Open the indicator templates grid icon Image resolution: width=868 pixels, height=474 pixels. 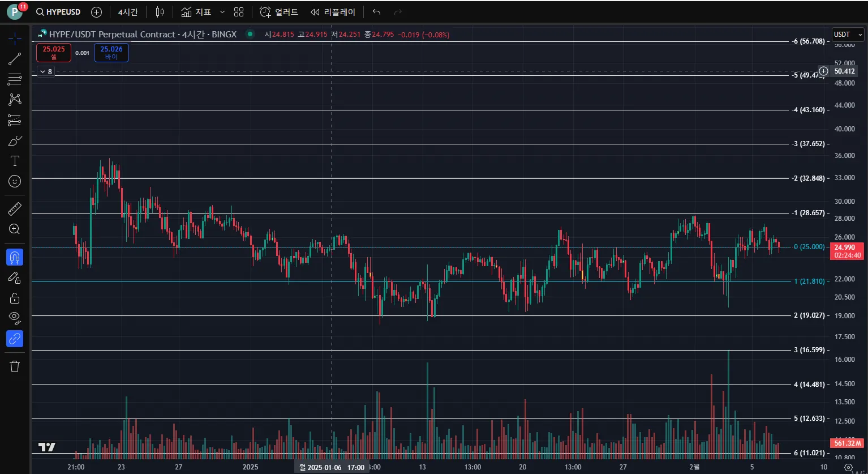(x=239, y=12)
